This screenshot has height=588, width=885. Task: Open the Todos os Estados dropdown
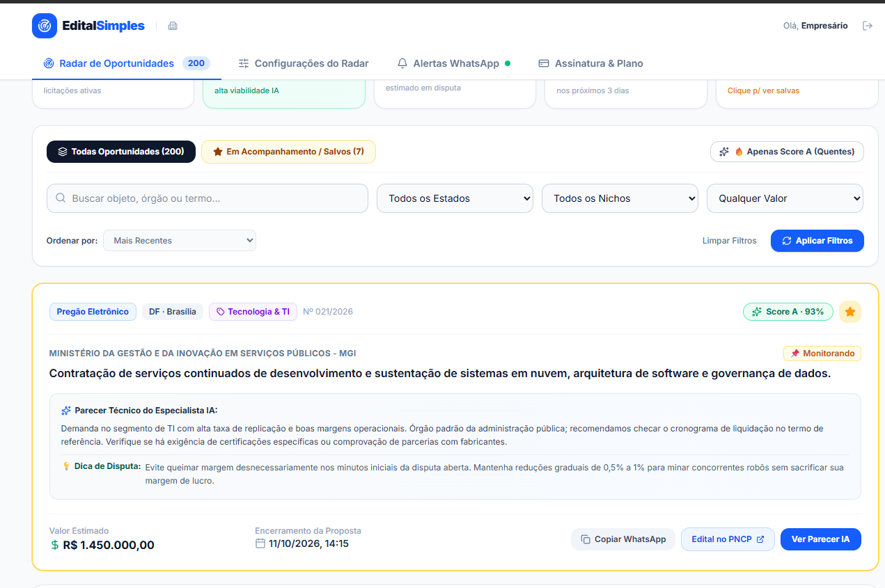455,198
